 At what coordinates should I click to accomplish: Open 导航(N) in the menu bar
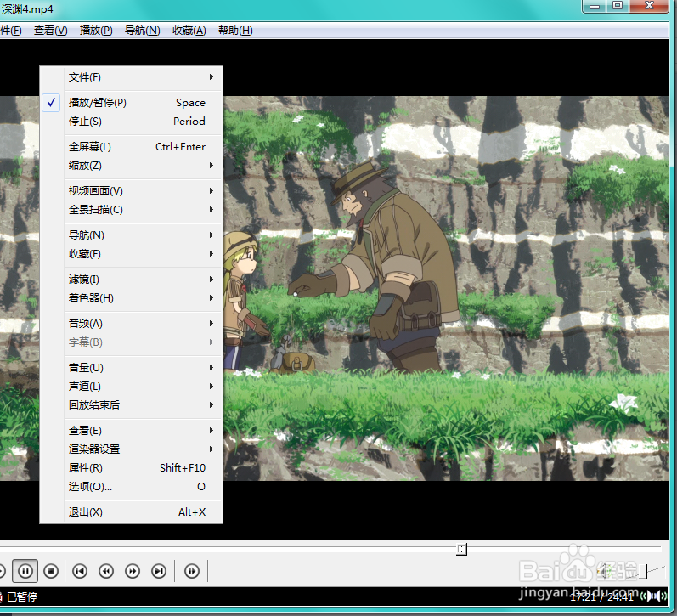[x=142, y=31]
